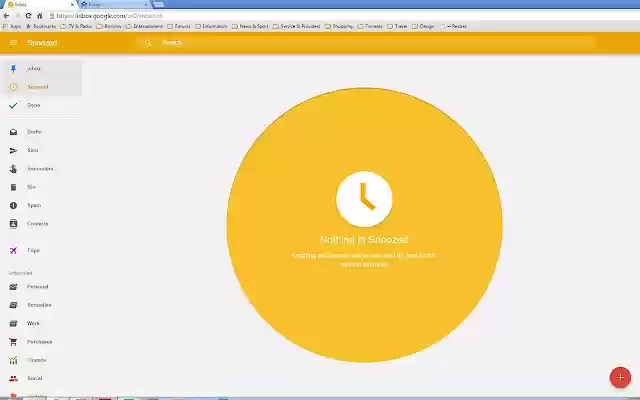The image size is (640, 400).
Task: Show the Reminders list
Action: tap(42, 169)
